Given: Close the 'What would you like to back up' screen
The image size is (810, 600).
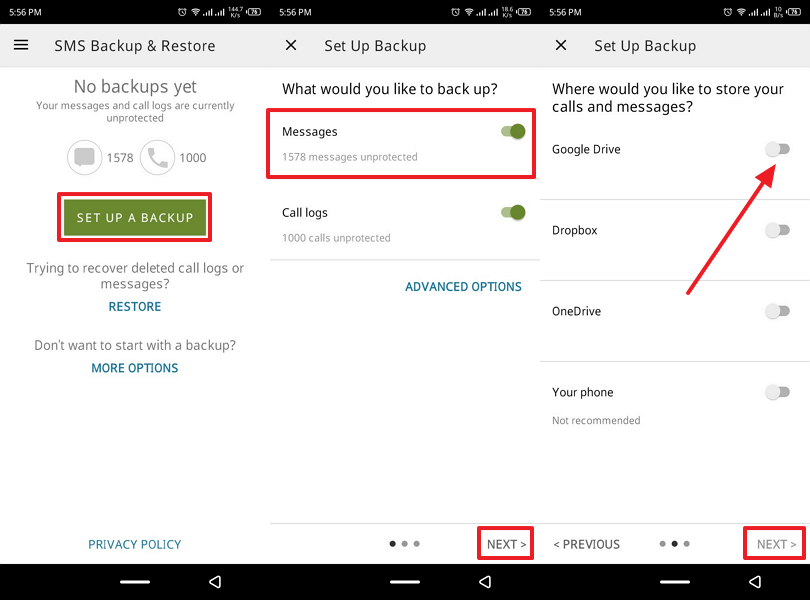Looking at the screenshot, I should click(291, 46).
